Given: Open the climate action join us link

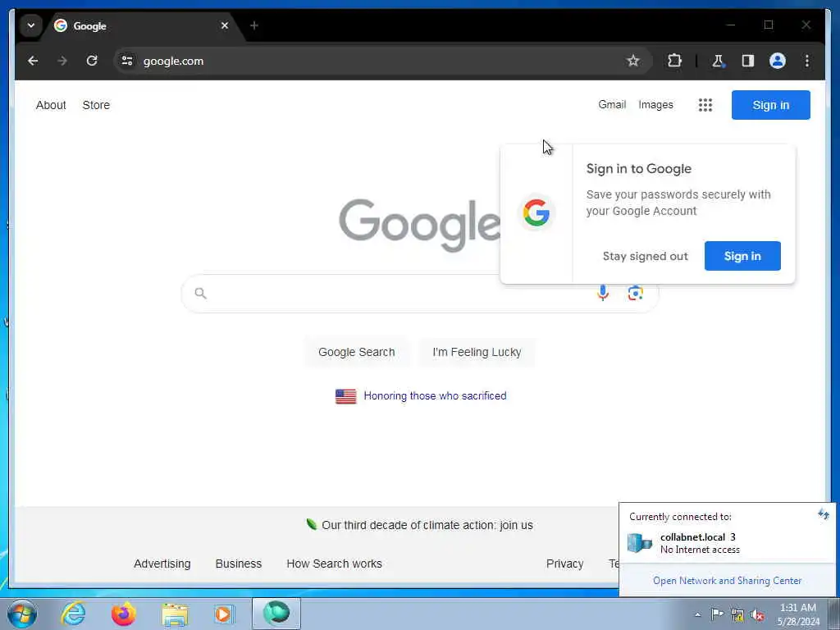Looking at the screenshot, I should click(427, 525).
